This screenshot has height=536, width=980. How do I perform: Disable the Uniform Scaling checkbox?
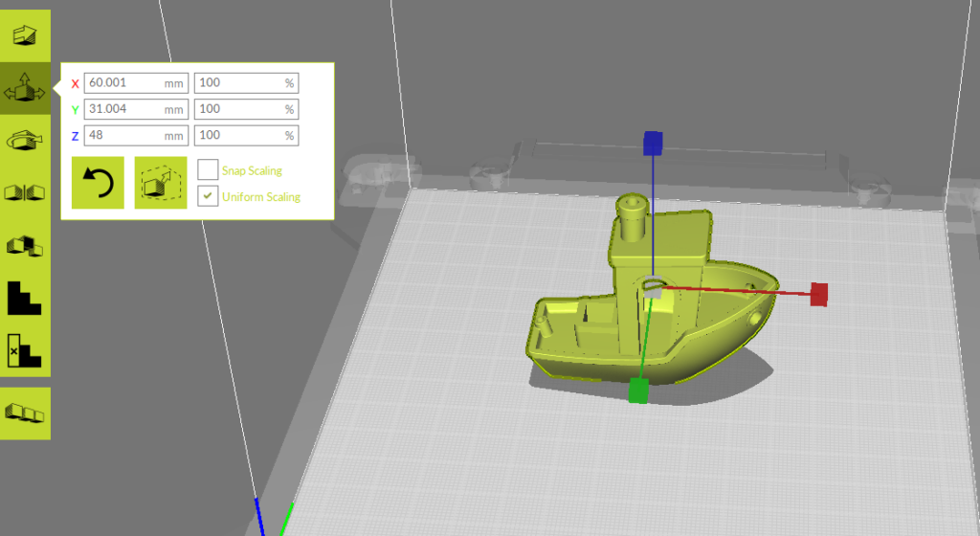coord(208,196)
